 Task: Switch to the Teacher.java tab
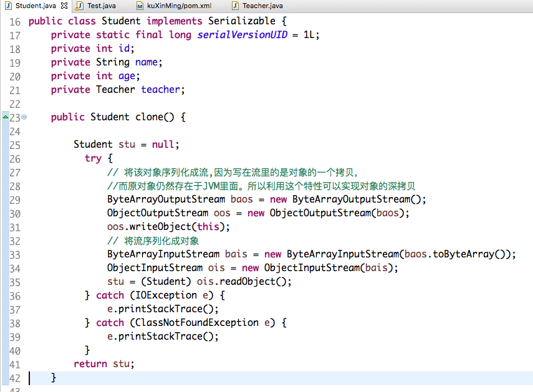click(x=262, y=6)
